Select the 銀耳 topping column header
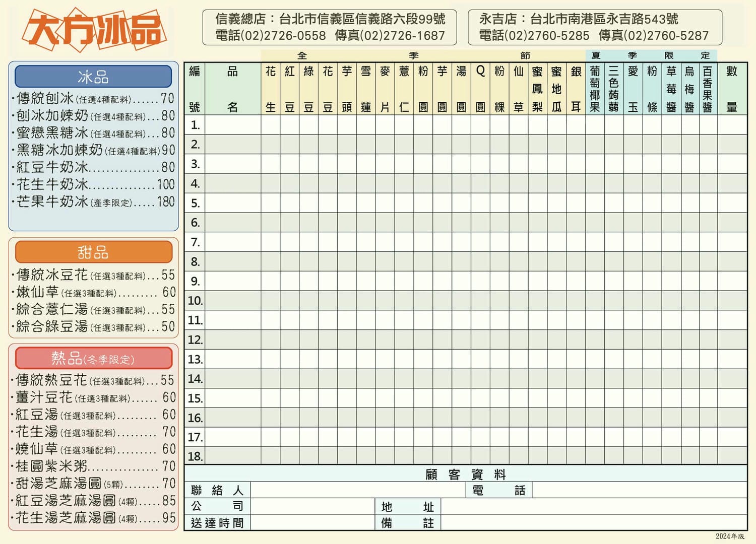The width and height of the screenshot is (756, 544). 576,88
